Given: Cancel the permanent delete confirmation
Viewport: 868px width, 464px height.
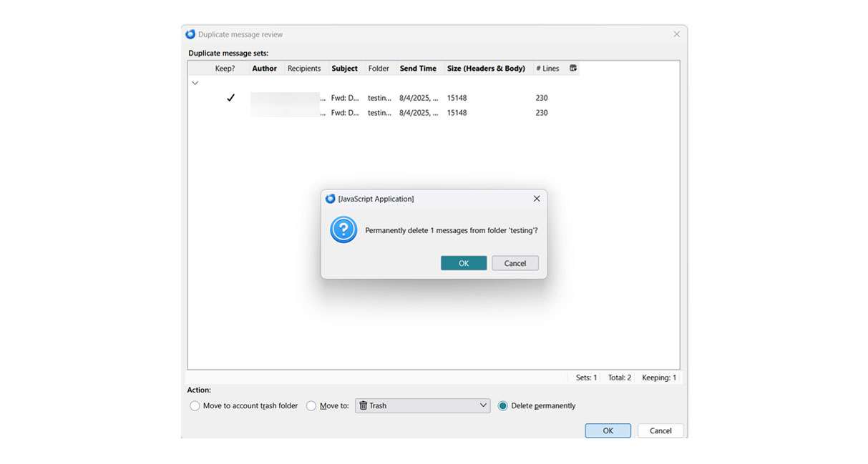Looking at the screenshot, I should click(515, 263).
